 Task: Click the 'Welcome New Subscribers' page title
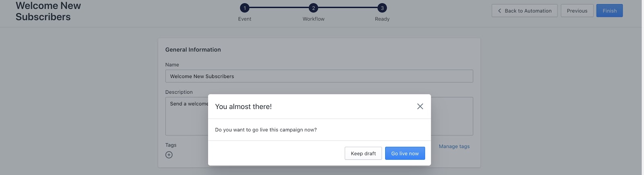point(48,11)
